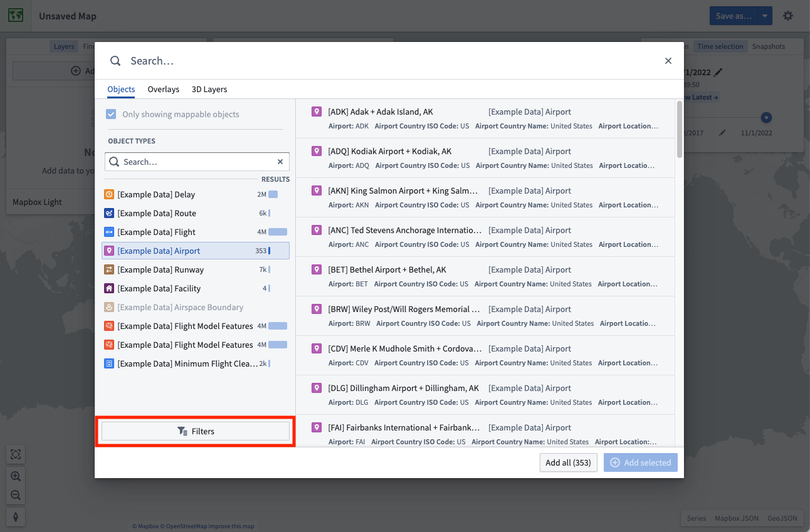Select the Time selection tab
This screenshot has height=532, width=810.
point(720,46)
